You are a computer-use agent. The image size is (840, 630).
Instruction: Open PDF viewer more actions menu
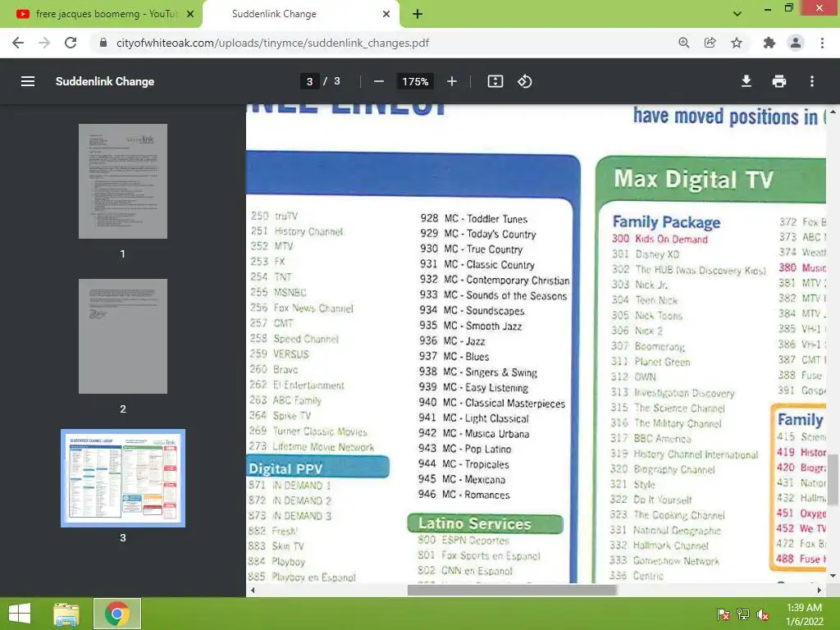(812, 81)
